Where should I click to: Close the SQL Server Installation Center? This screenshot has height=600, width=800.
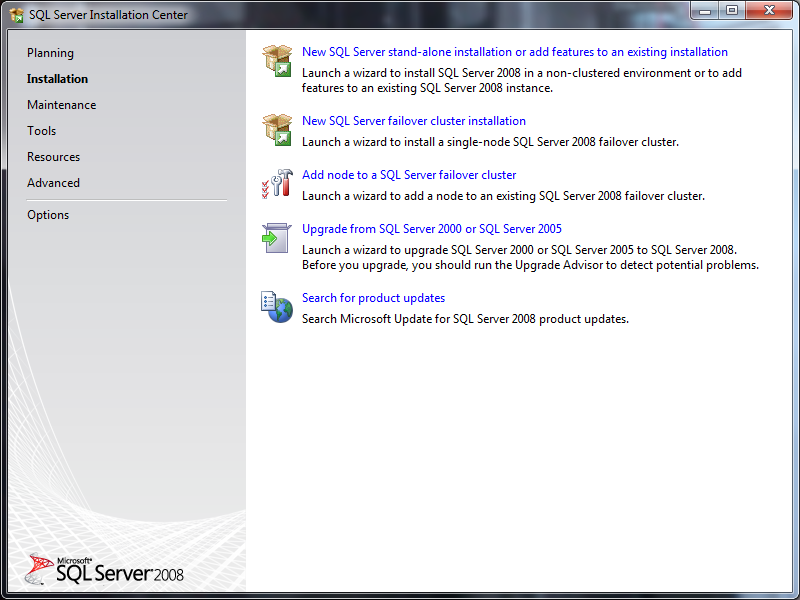click(769, 11)
